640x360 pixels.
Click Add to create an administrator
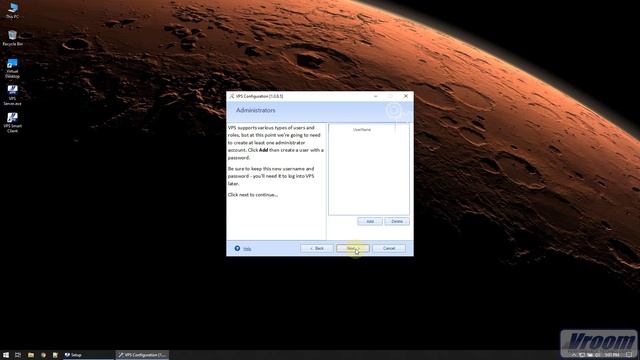coord(370,221)
